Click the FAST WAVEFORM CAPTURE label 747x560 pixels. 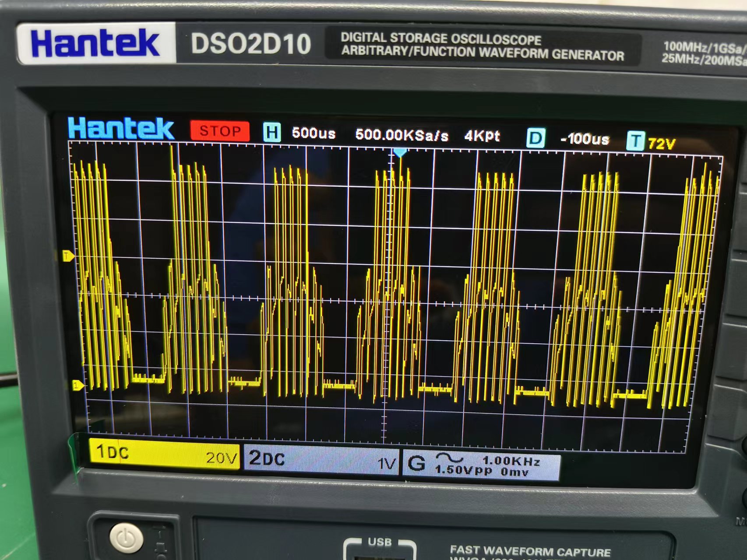coord(530,551)
